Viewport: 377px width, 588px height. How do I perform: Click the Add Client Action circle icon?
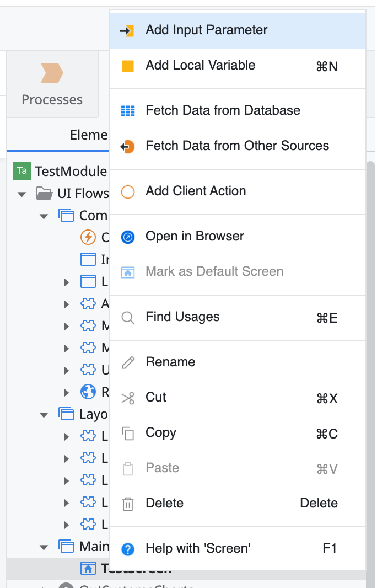tap(127, 191)
